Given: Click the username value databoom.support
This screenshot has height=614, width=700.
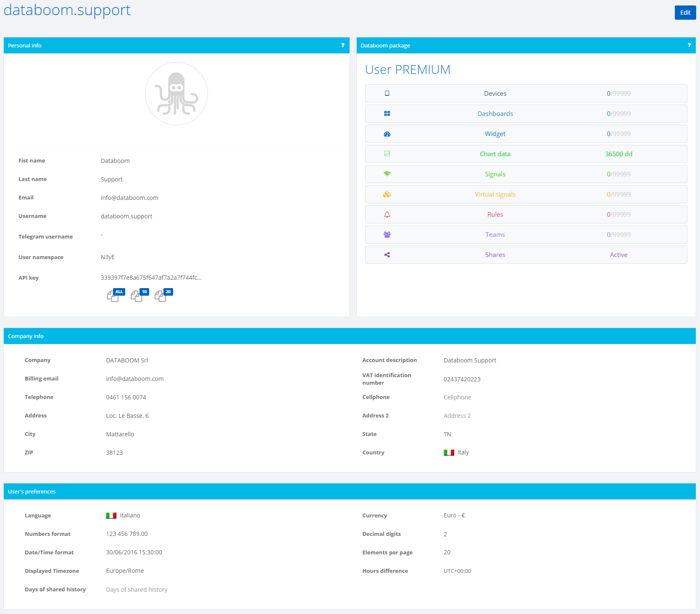Looking at the screenshot, I should [126, 216].
